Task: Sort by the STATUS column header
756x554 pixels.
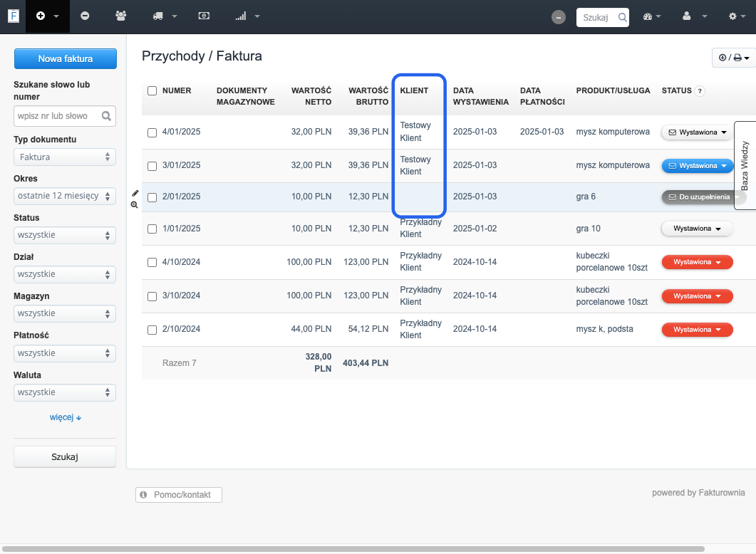Action: coord(676,90)
